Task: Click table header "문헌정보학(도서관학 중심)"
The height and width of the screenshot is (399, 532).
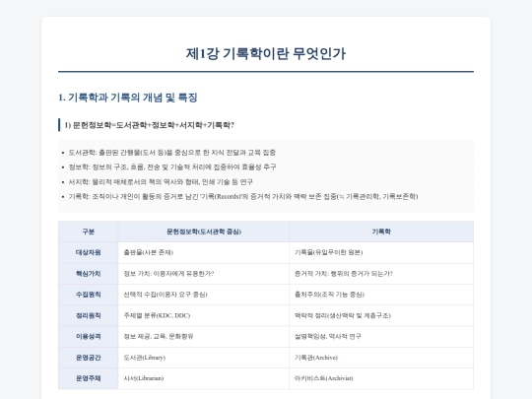Action: point(204,232)
